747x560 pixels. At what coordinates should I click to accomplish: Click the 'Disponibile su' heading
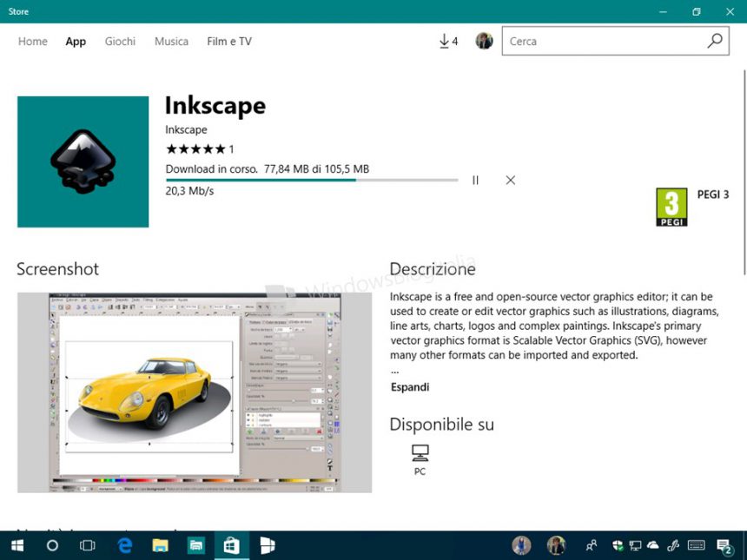(x=441, y=425)
